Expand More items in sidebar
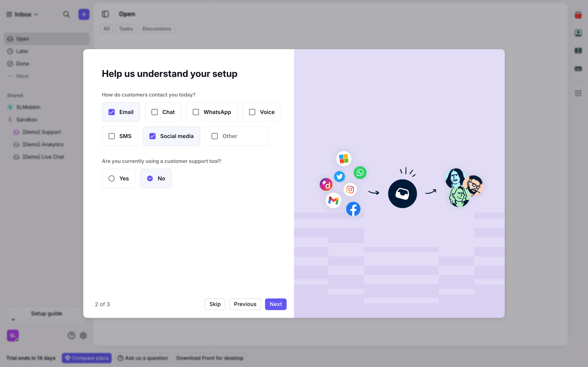This screenshot has height=367, width=588. click(x=22, y=76)
